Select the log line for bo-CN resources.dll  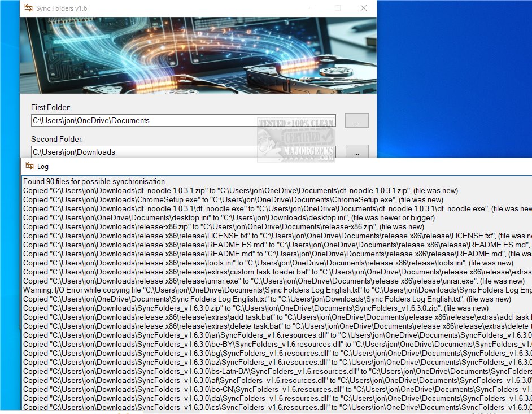277,390
